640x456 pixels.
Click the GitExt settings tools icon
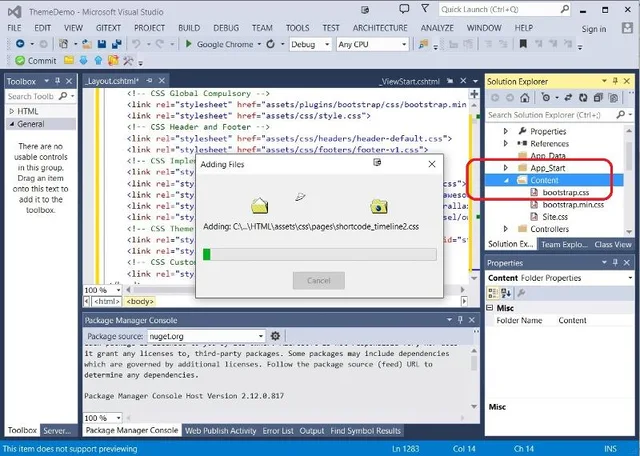pos(128,61)
